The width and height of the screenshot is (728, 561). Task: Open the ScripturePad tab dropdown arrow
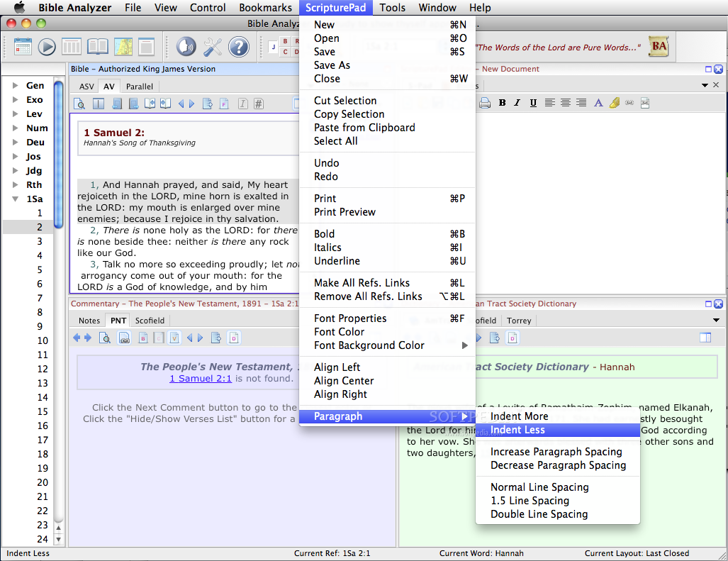click(705, 85)
